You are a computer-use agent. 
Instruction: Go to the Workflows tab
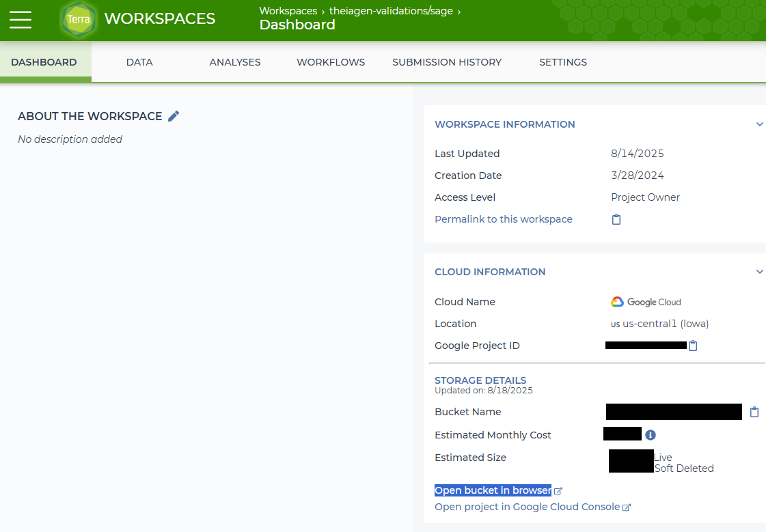tap(331, 62)
